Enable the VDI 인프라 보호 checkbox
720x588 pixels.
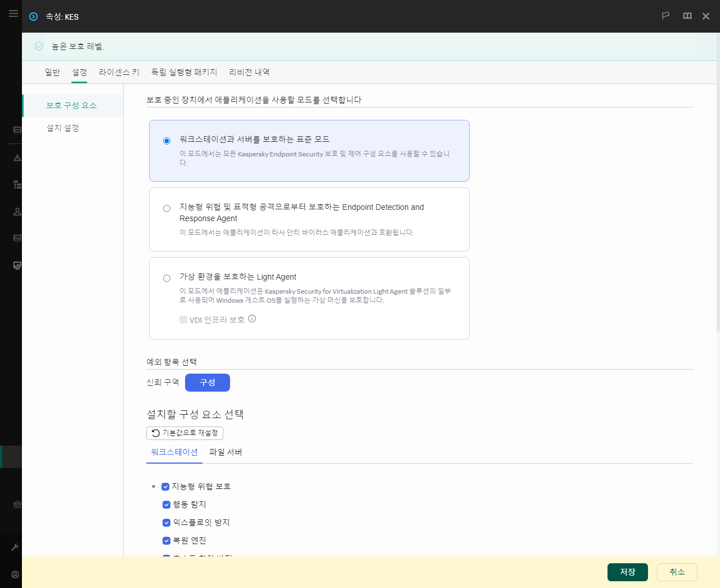[183, 319]
